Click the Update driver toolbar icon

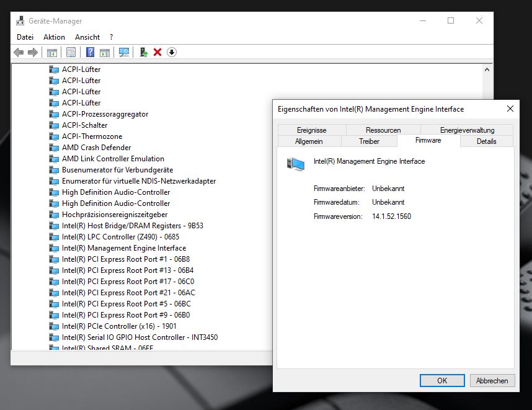143,52
